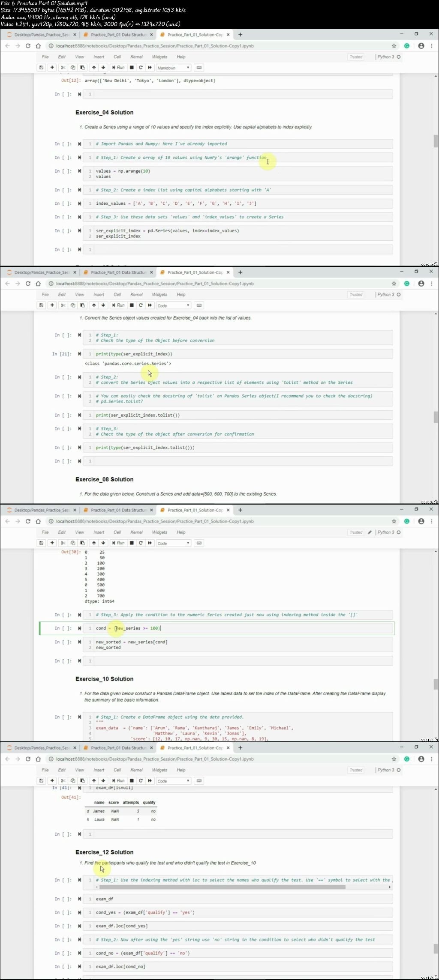The image size is (439, 980).
Task: Click the browser home icon in the Exercise_08 frame
Action: [x=38, y=284]
